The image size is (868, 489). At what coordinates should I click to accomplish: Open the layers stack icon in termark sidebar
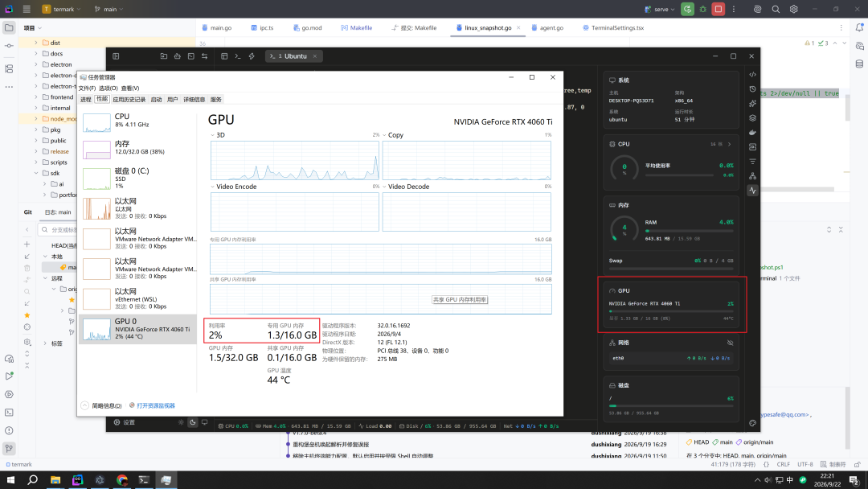click(x=752, y=118)
